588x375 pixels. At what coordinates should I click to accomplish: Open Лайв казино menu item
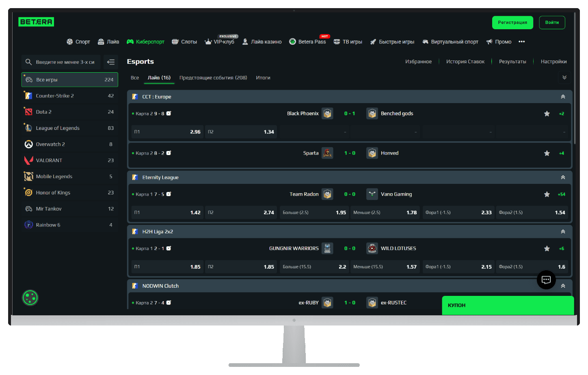click(x=262, y=42)
